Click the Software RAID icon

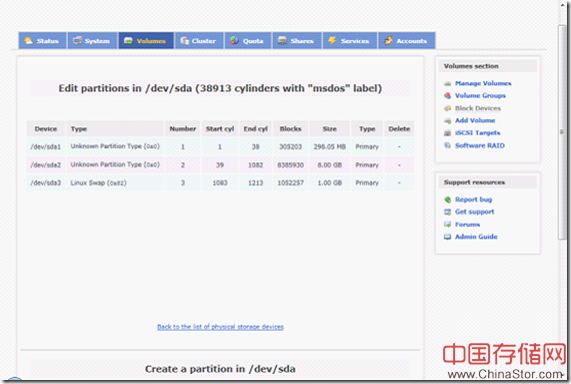(x=448, y=145)
